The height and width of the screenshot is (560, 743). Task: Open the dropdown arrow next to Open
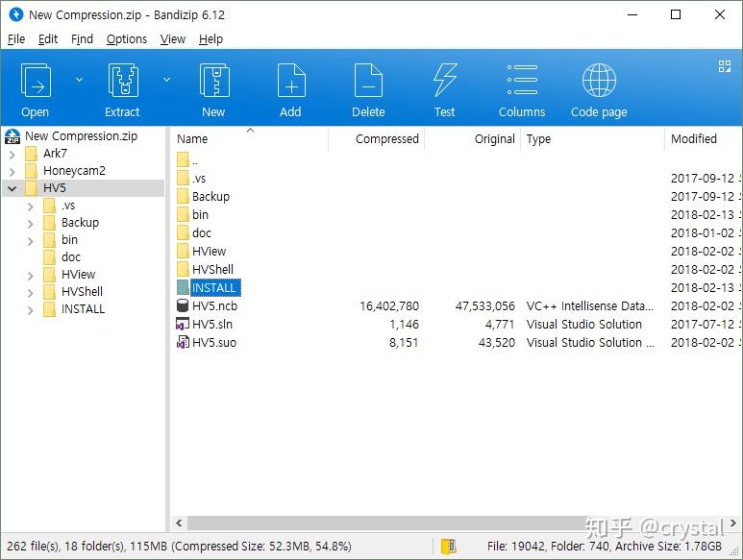79,80
